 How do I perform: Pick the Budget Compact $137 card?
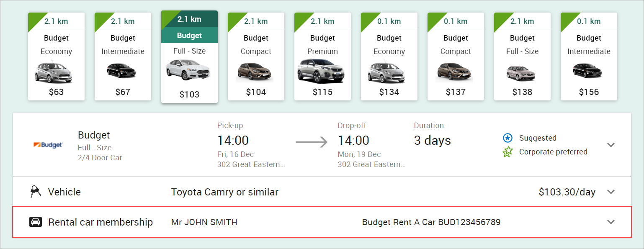[456, 56]
